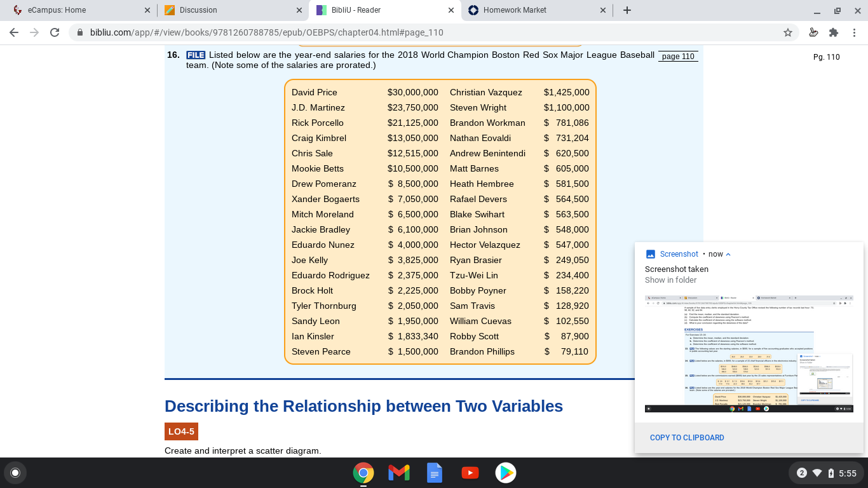Image resolution: width=868 pixels, height=488 pixels.
Task: Collapse the Screenshot notification chevron
Action: point(728,254)
